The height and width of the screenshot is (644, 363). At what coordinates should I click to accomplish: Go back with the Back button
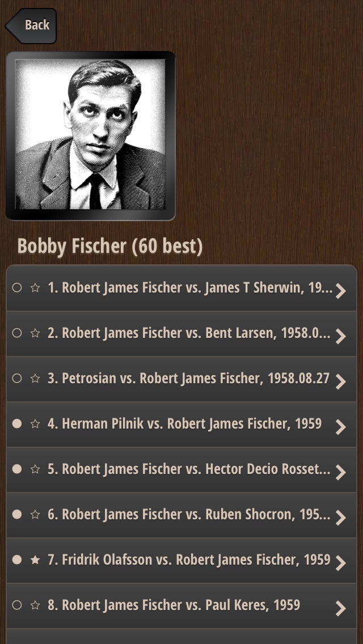coord(31,26)
